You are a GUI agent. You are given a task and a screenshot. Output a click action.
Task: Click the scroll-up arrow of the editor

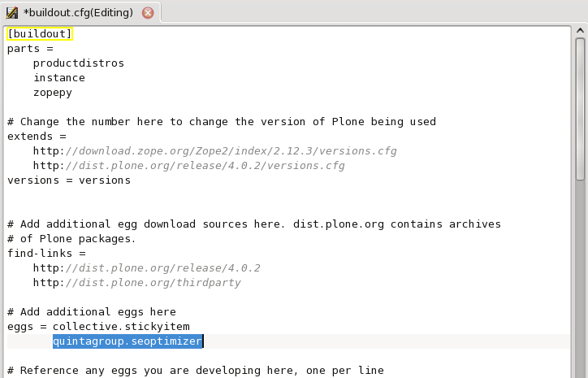pos(581,33)
